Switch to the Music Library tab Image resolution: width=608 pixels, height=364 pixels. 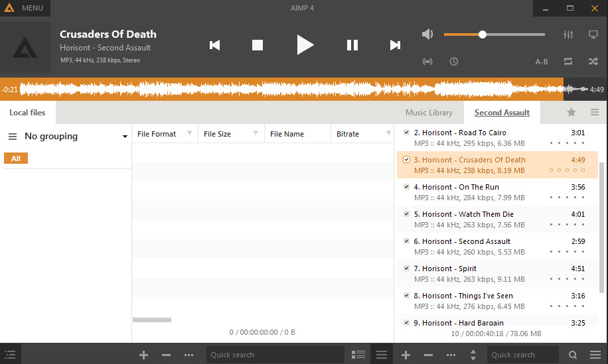click(429, 113)
